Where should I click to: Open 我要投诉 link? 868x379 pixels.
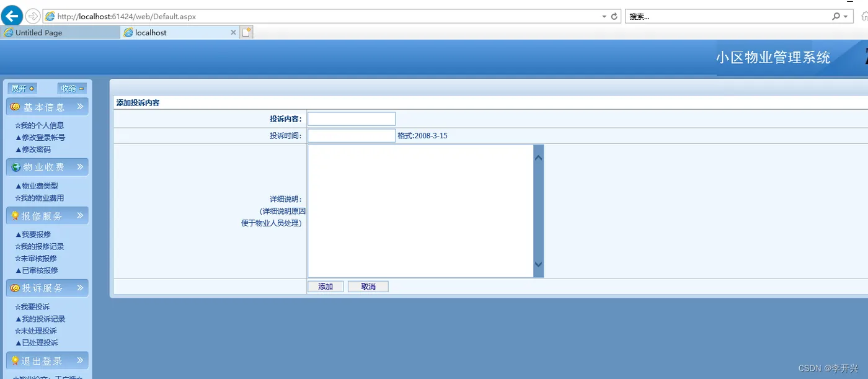point(32,307)
